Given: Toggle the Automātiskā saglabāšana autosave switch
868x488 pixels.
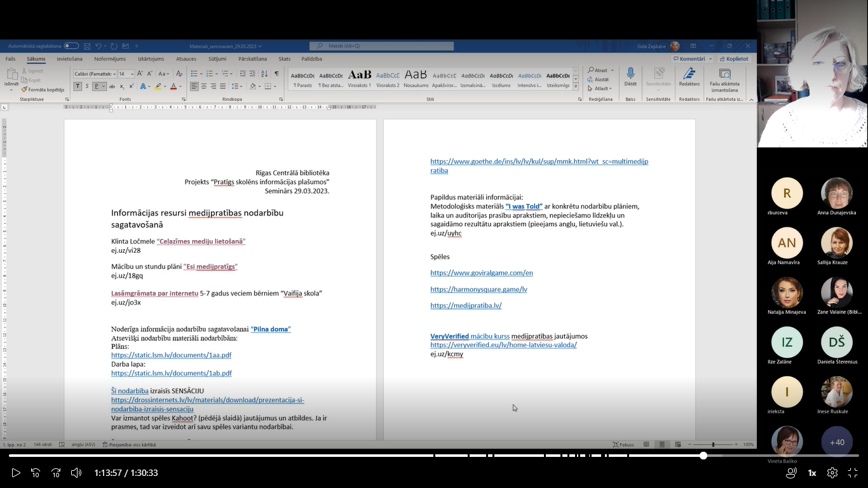Looking at the screenshot, I should pos(71,46).
